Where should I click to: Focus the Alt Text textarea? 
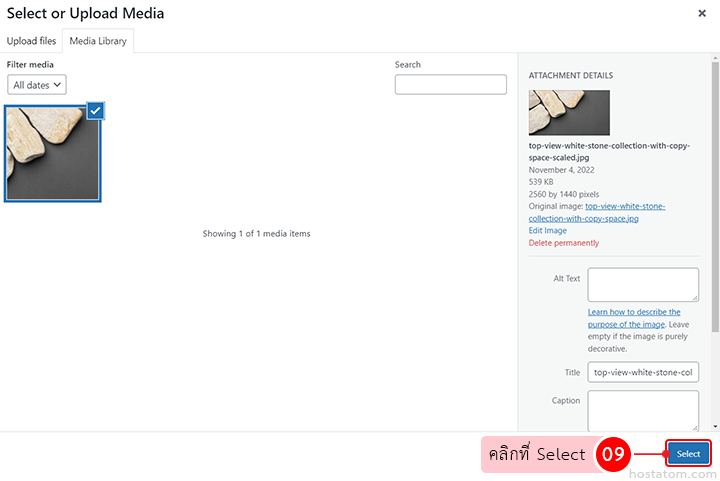point(642,284)
